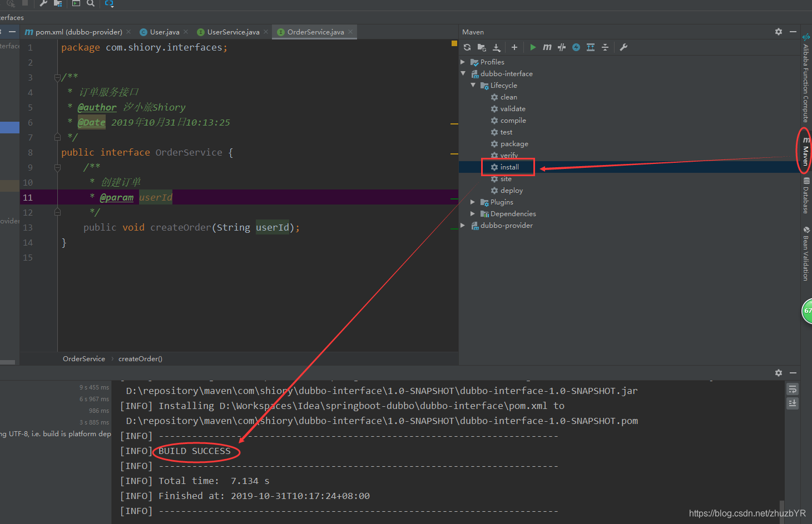Close the UserService.java tab

266,32
